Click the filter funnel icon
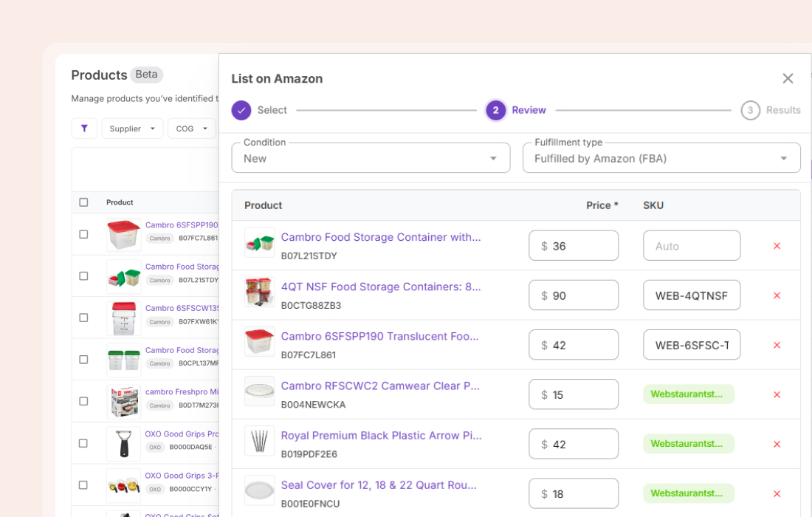This screenshot has height=517, width=812. (x=84, y=129)
